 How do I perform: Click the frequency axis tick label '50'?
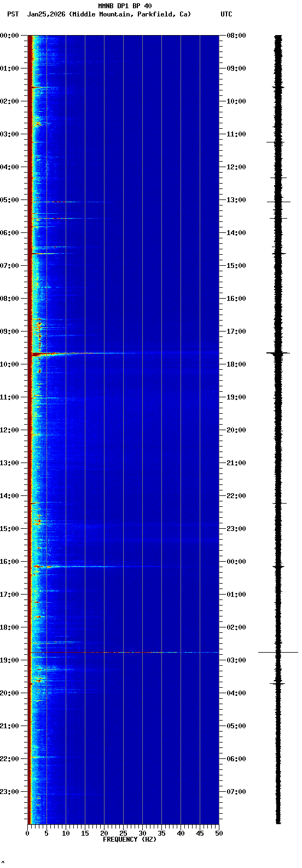pyautogui.click(x=219, y=833)
